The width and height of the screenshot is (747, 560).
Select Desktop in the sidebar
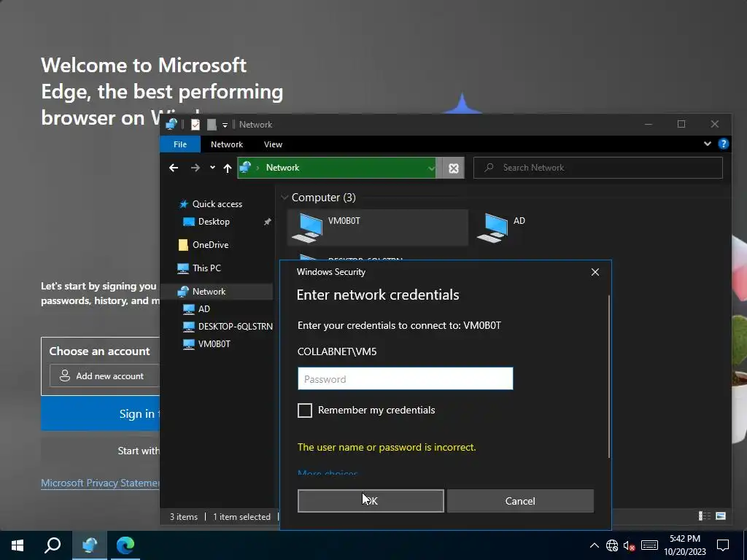(206, 222)
